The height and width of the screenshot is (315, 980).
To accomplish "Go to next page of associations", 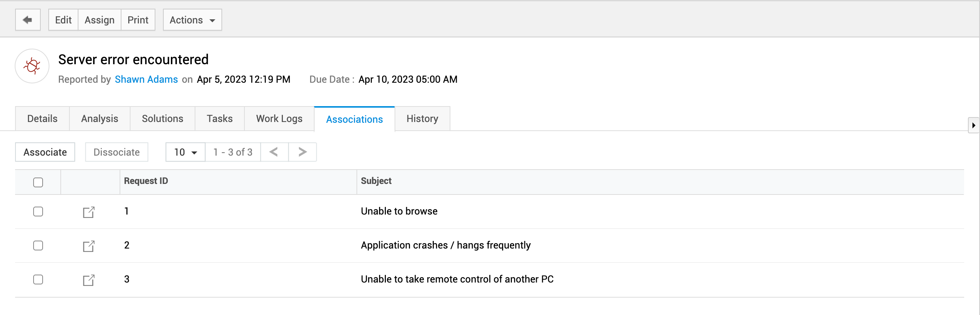I will coord(303,152).
